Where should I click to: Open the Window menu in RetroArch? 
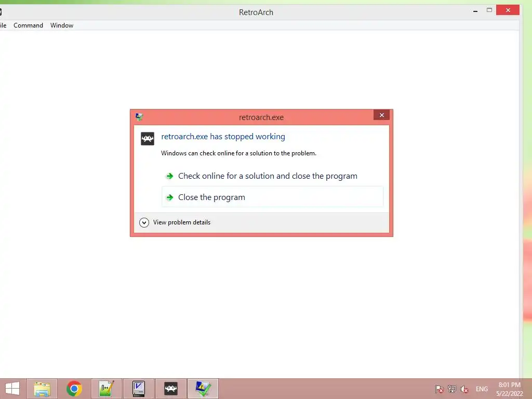click(62, 25)
